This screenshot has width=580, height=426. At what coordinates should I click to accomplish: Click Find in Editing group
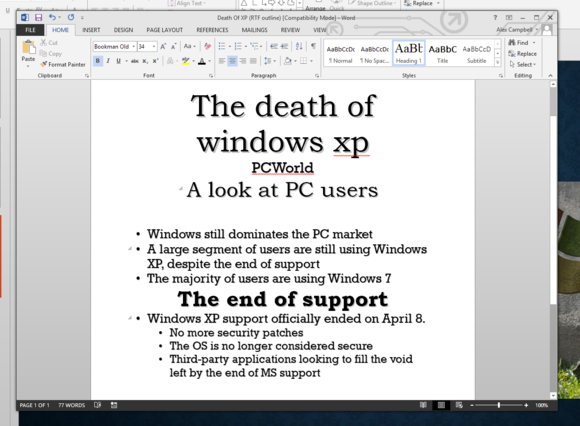(522, 43)
